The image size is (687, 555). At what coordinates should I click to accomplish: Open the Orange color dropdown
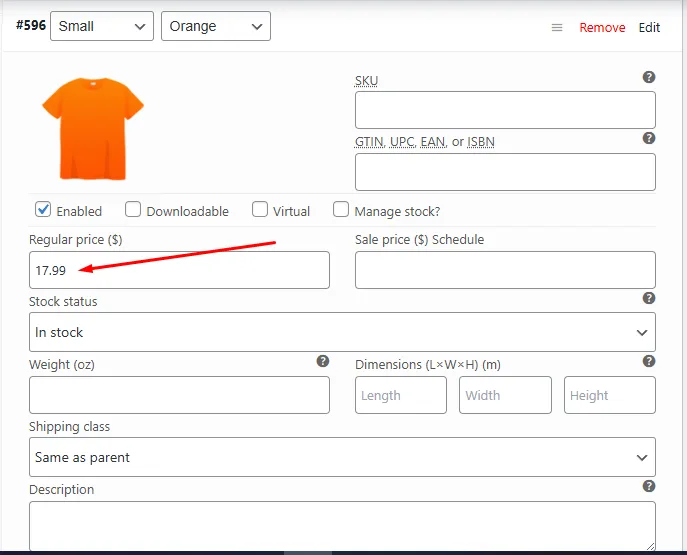[216, 26]
